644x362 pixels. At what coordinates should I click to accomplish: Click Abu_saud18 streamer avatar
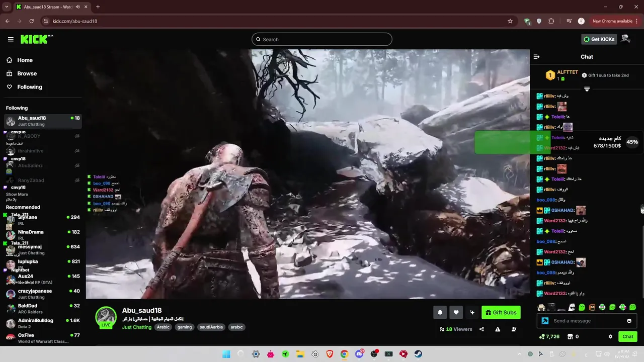(106, 317)
